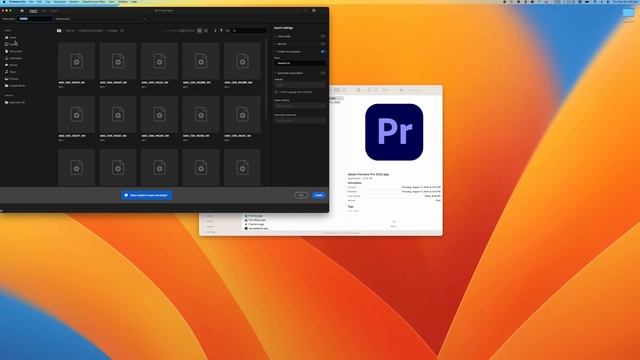640x360 pixels.
Task: Click More button in Finder preview pane
Action: 393,223
